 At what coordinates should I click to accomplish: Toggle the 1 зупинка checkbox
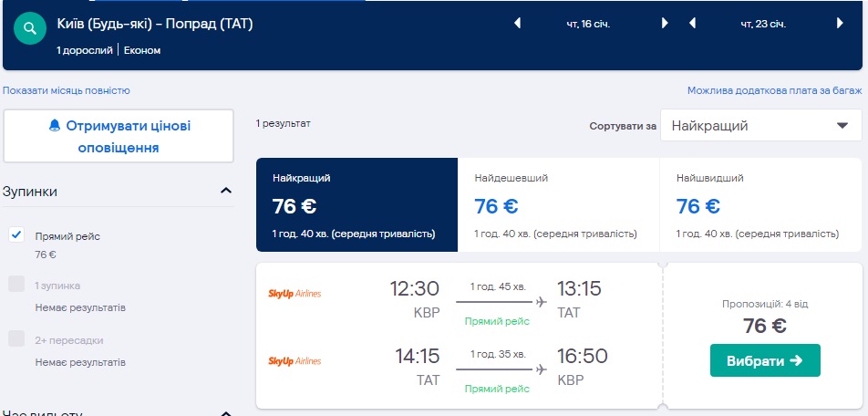pyautogui.click(x=16, y=285)
